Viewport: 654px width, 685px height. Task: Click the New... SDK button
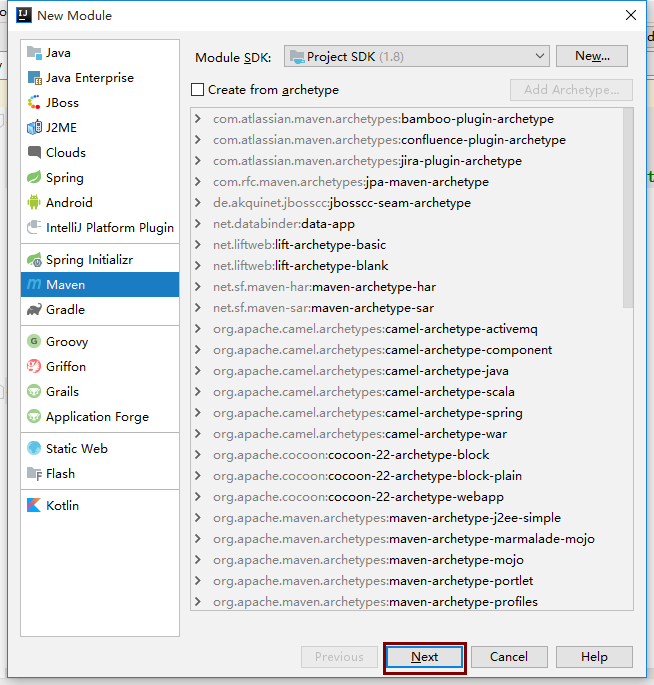(592, 56)
